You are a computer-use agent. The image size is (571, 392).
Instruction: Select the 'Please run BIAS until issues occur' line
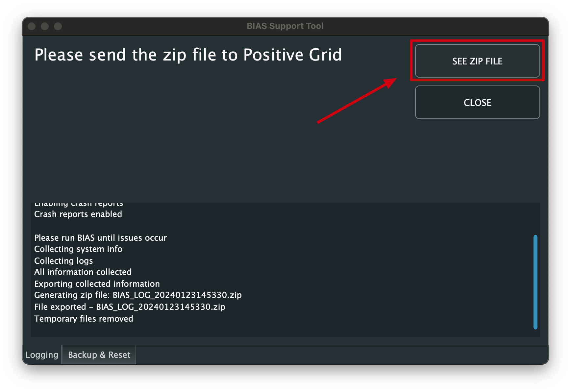click(x=100, y=238)
